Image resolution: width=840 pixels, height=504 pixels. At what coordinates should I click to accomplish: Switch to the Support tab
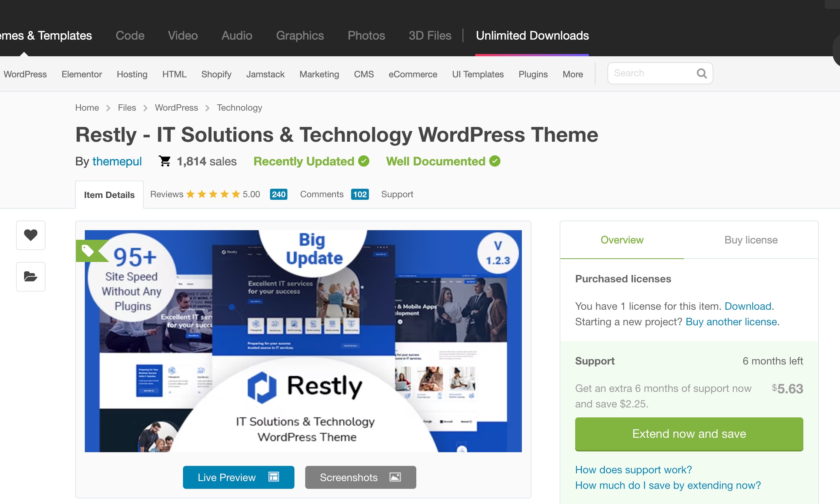point(397,194)
